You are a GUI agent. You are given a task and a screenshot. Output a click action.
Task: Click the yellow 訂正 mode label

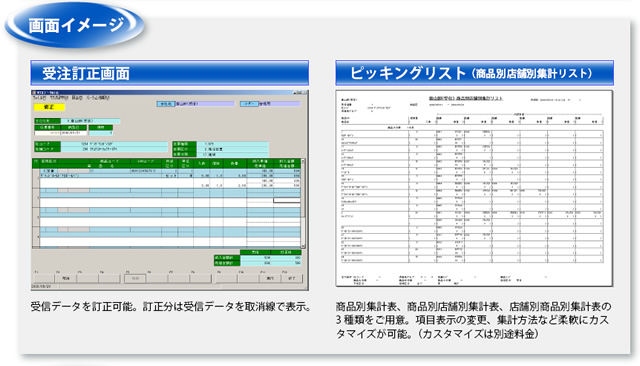pyautogui.click(x=49, y=107)
